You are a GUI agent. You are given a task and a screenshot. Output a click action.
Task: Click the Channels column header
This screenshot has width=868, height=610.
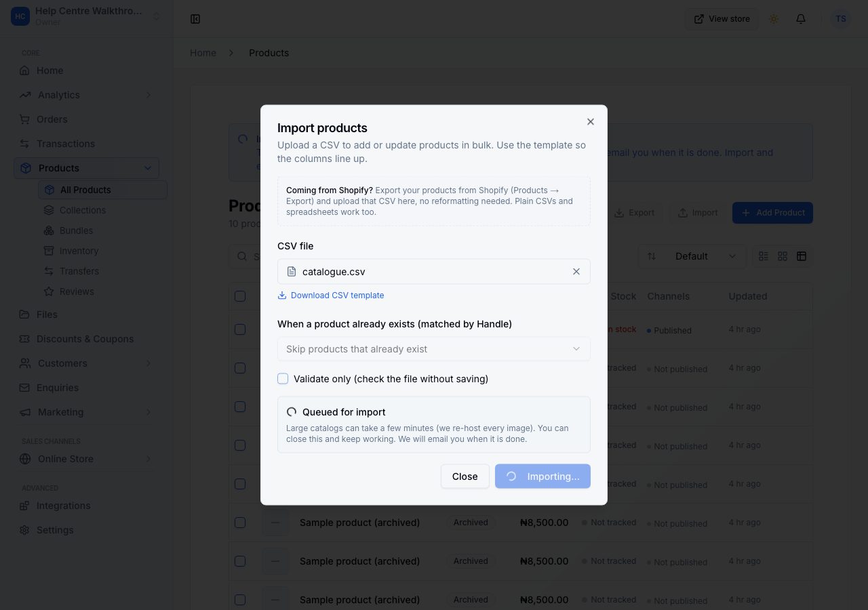668,296
